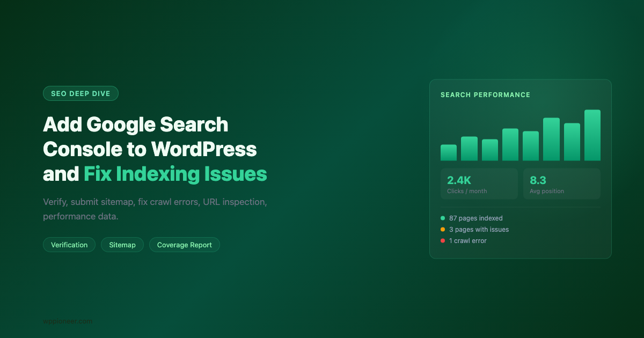Click the orange dot beside pages with issues
Screen dimensions: 644x338
[x=443, y=230]
